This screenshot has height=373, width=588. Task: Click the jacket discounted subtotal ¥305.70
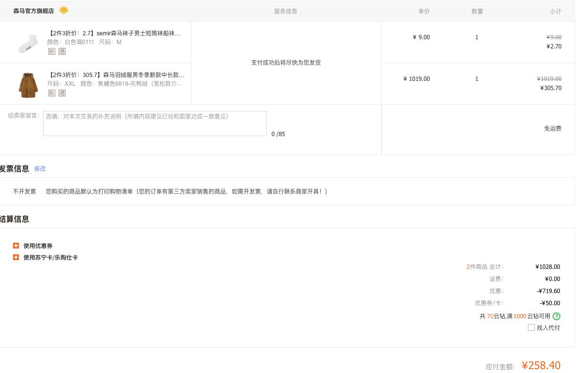[551, 88]
